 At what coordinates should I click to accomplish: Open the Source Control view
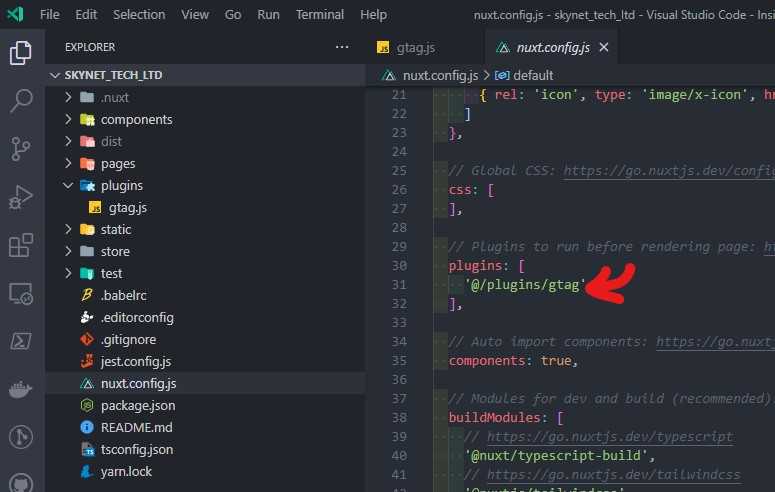(x=20, y=149)
